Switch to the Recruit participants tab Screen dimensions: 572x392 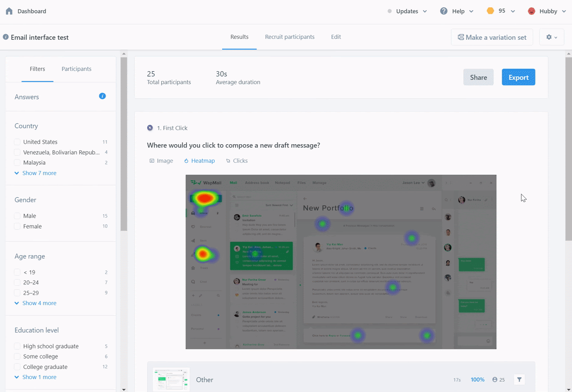coord(290,37)
